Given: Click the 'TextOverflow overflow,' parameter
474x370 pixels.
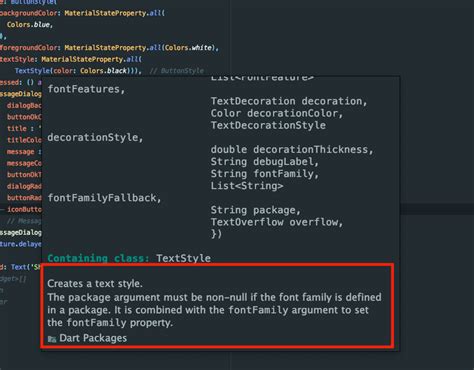Looking at the screenshot, I should pyautogui.click(x=277, y=222).
